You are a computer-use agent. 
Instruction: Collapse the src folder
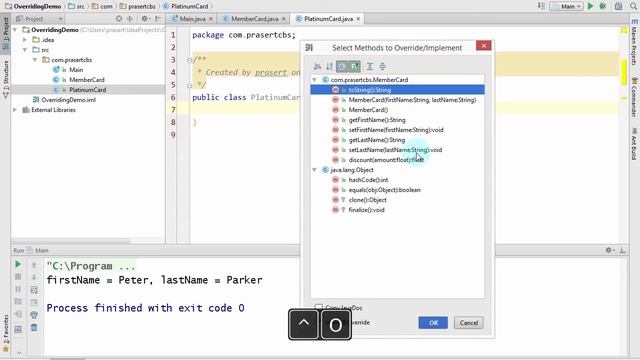pos(25,50)
